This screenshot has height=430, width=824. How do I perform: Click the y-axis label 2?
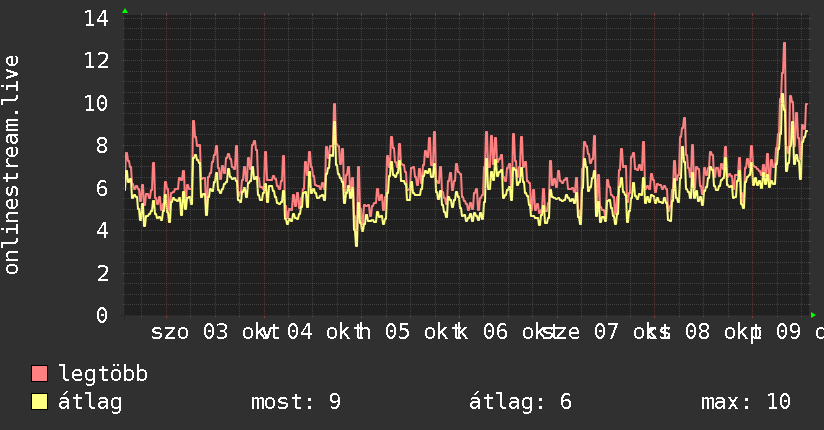tap(102, 273)
